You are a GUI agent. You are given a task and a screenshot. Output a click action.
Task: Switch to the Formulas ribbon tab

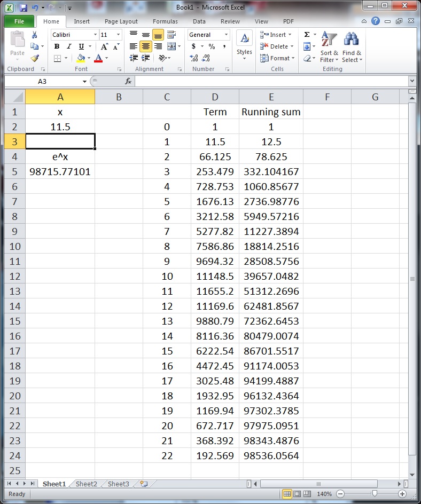tap(165, 21)
